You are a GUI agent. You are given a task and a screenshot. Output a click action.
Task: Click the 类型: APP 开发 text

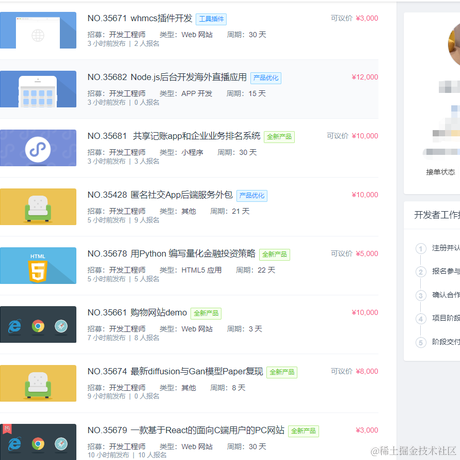pos(186,94)
